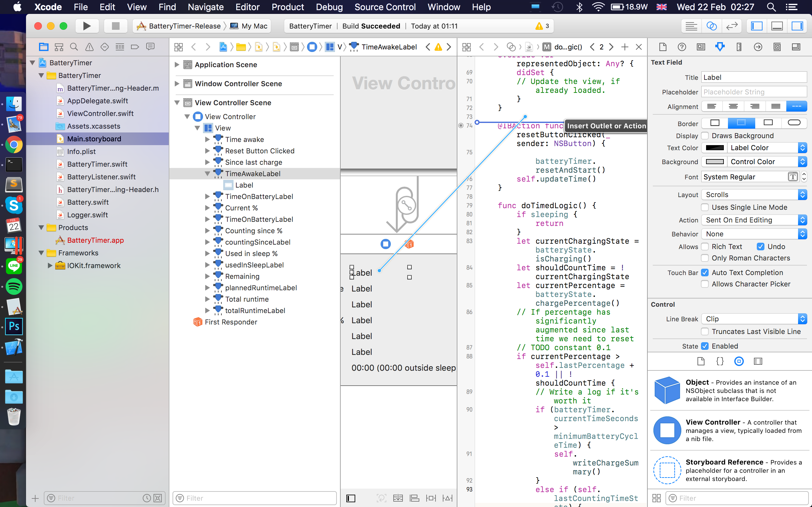Toggle Rich Text checkbox
This screenshot has height=507, width=812.
pyautogui.click(x=705, y=247)
